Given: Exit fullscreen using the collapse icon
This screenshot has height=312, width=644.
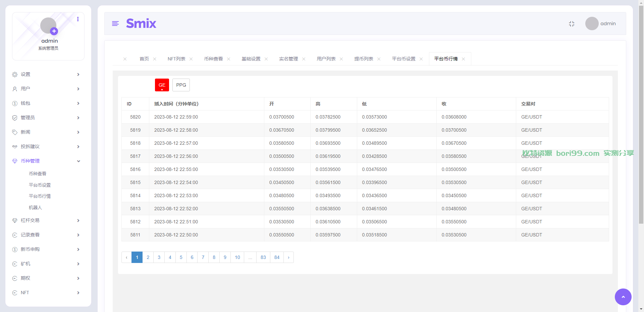Looking at the screenshot, I should (572, 24).
